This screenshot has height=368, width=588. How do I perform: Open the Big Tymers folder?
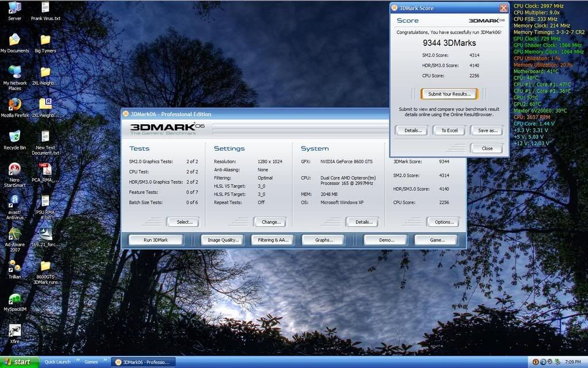45,40
